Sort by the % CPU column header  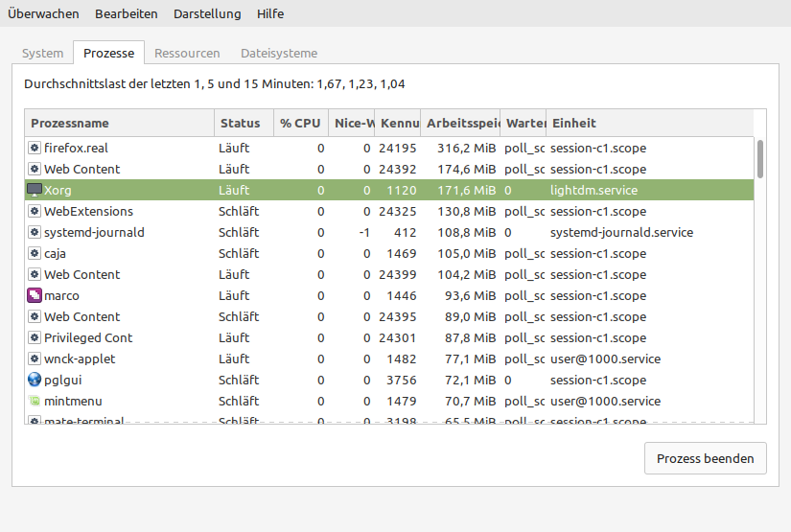300,123
